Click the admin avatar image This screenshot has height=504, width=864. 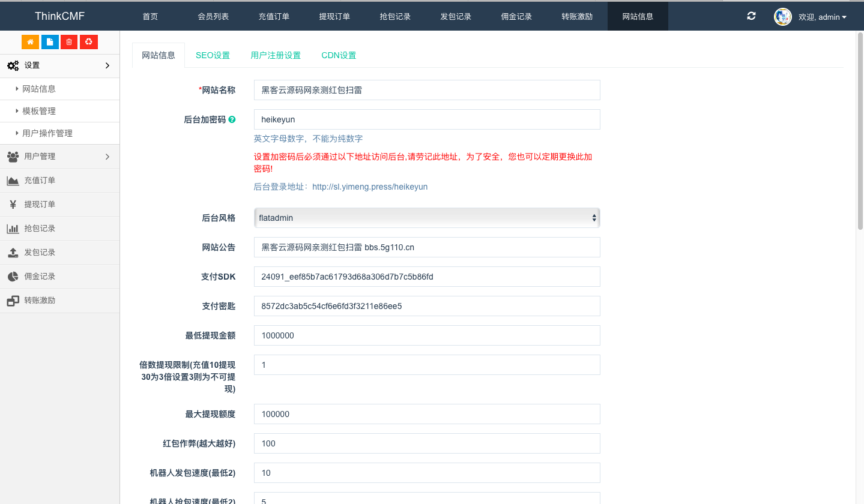782,17
